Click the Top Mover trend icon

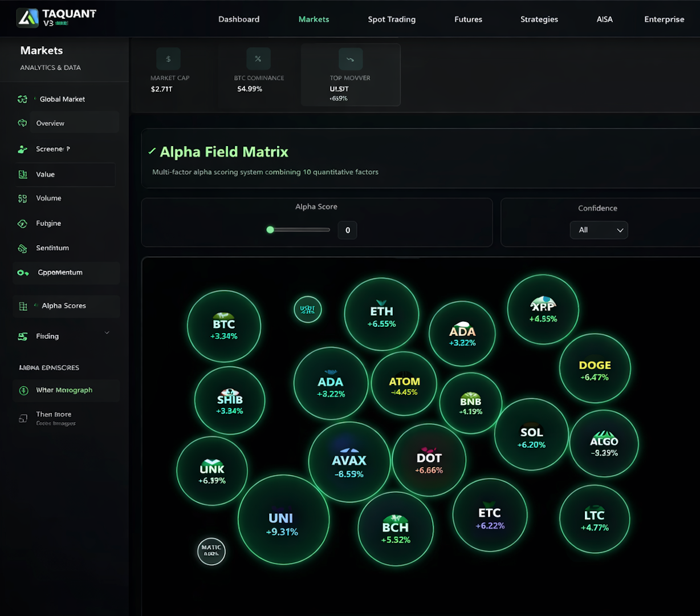click(x=350, y=59)
